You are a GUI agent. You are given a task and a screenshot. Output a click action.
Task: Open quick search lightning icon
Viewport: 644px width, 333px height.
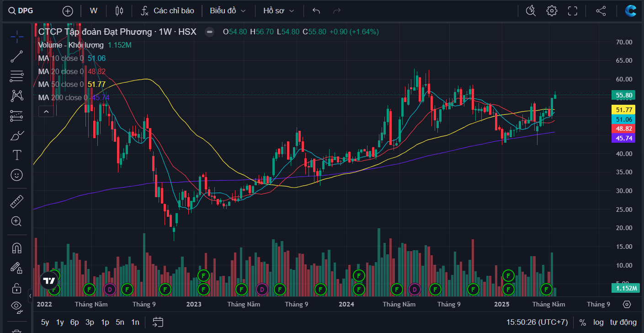[531, 11]
